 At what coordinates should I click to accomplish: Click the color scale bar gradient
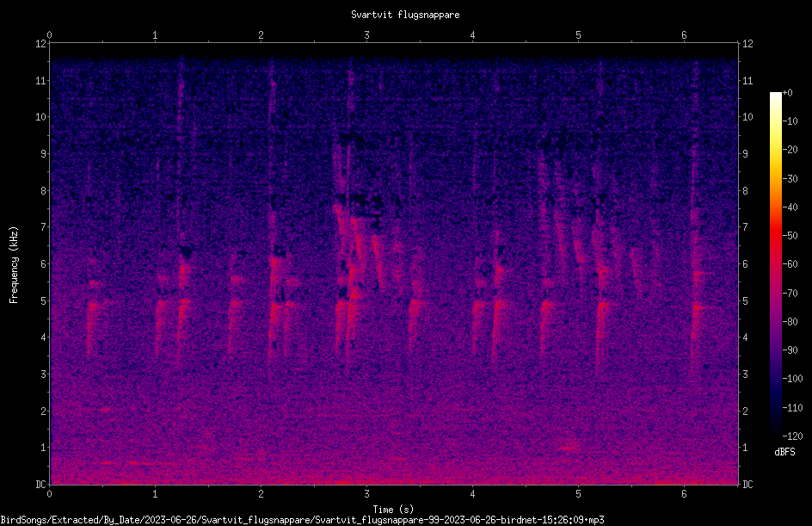776,264
